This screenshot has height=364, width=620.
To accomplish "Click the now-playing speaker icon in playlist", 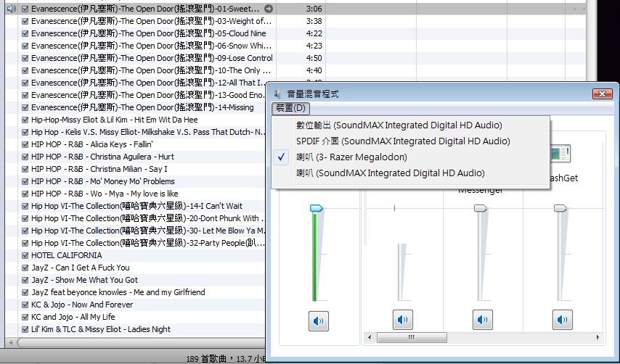I will tap(12, 9).
